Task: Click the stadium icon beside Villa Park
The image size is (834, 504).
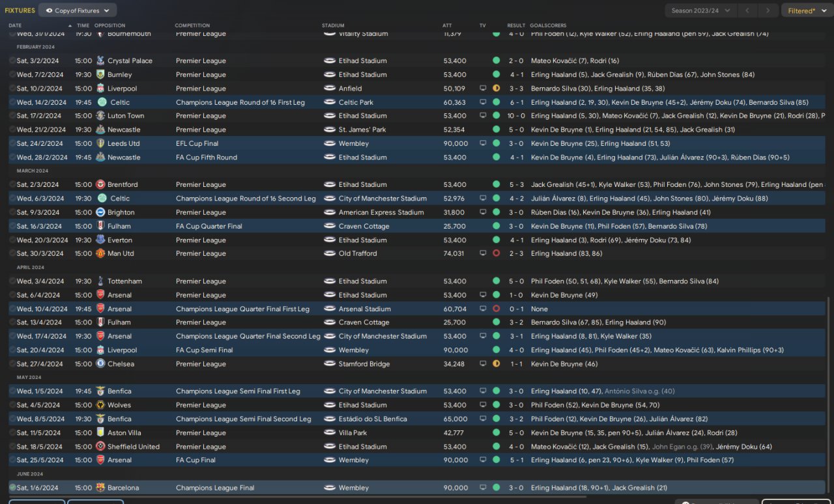Action: (x=330, y=432)
